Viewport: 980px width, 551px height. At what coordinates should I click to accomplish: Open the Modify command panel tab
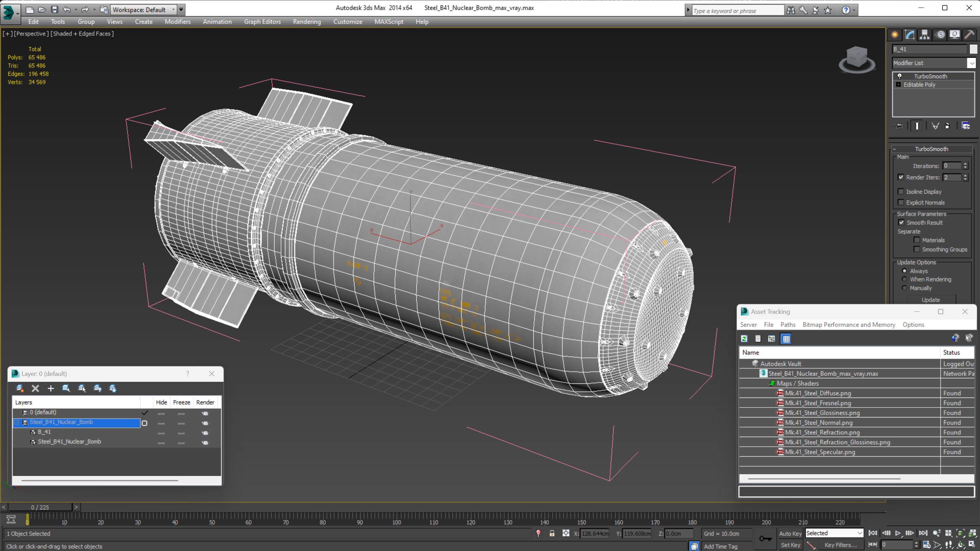[910, 35]
